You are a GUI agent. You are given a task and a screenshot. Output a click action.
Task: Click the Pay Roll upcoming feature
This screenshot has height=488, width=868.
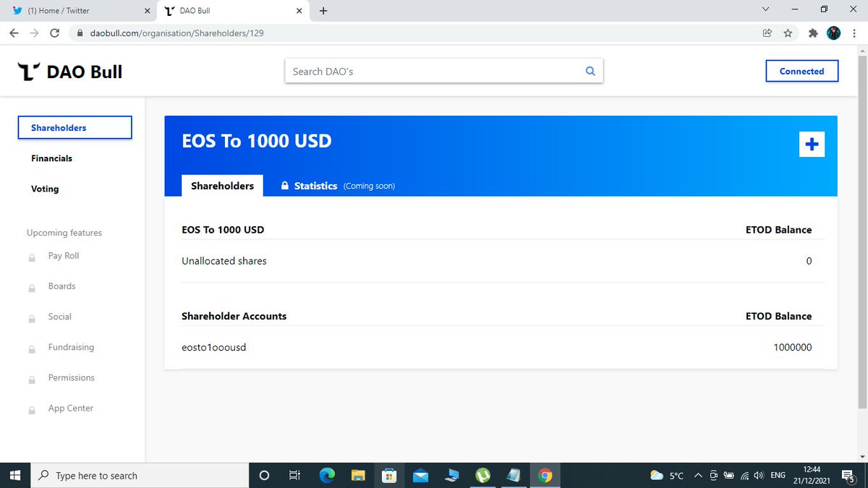(64, 256)
